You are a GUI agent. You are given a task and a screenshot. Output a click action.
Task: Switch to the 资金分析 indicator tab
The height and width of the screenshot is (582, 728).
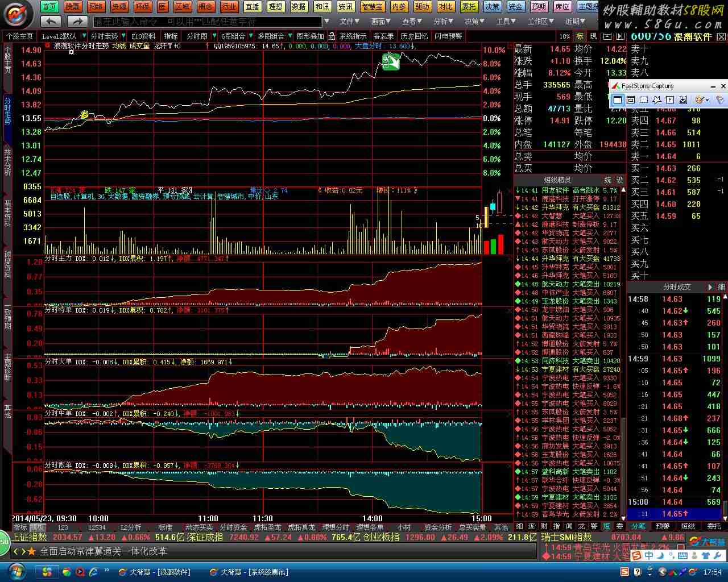[438, 527]
